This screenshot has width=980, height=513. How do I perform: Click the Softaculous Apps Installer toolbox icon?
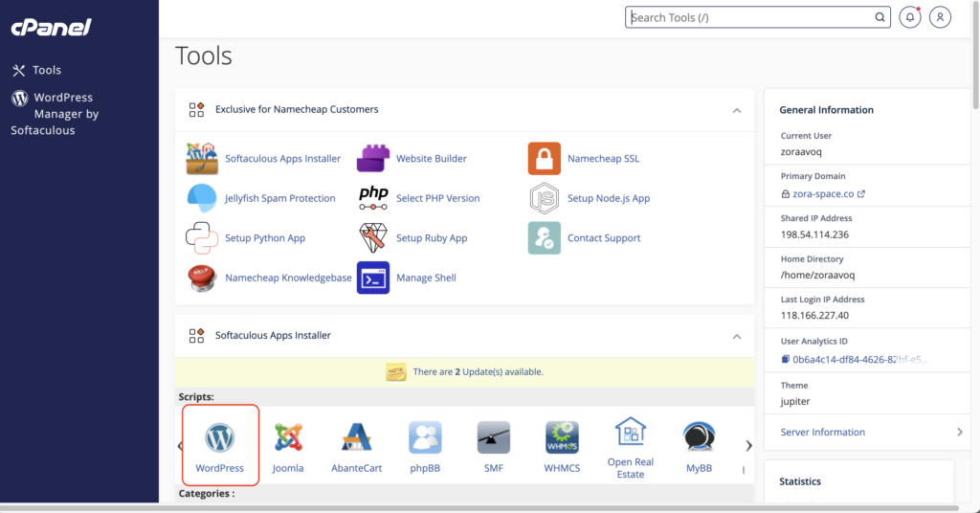click(x=202, y=159)
